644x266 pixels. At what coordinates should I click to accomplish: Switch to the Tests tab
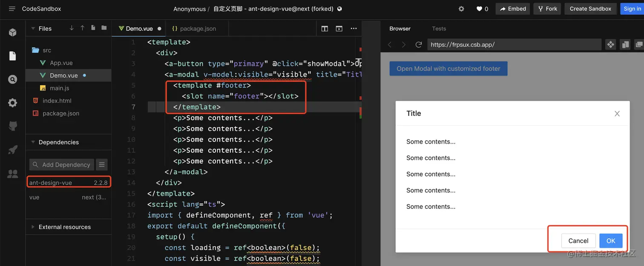coord(439,29)
